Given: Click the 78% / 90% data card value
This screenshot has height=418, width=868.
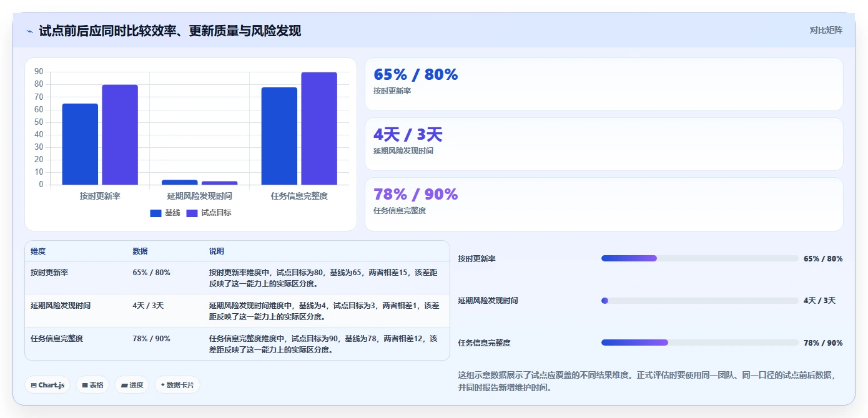Looking at the screenshot, I should click(415, 194).
